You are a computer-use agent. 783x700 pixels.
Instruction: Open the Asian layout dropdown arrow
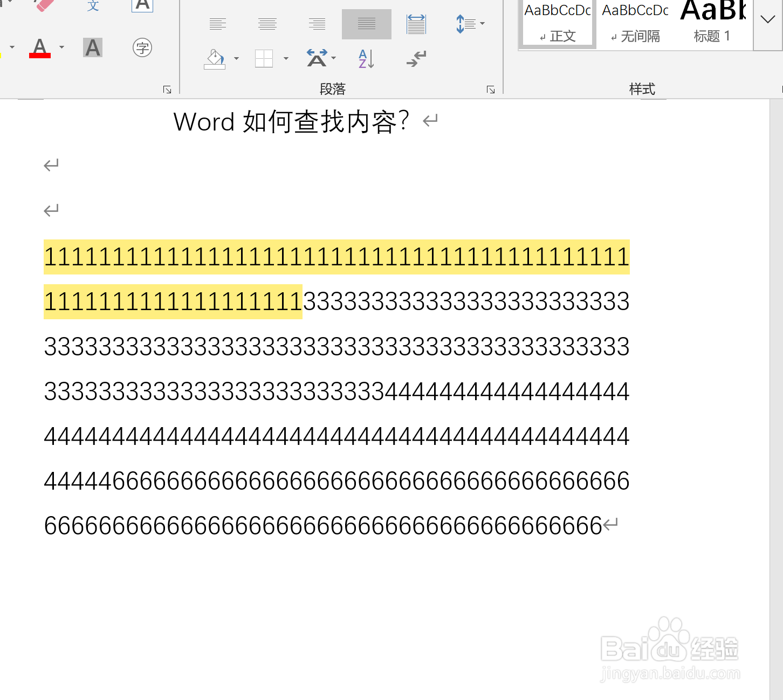tap(334, 58)
